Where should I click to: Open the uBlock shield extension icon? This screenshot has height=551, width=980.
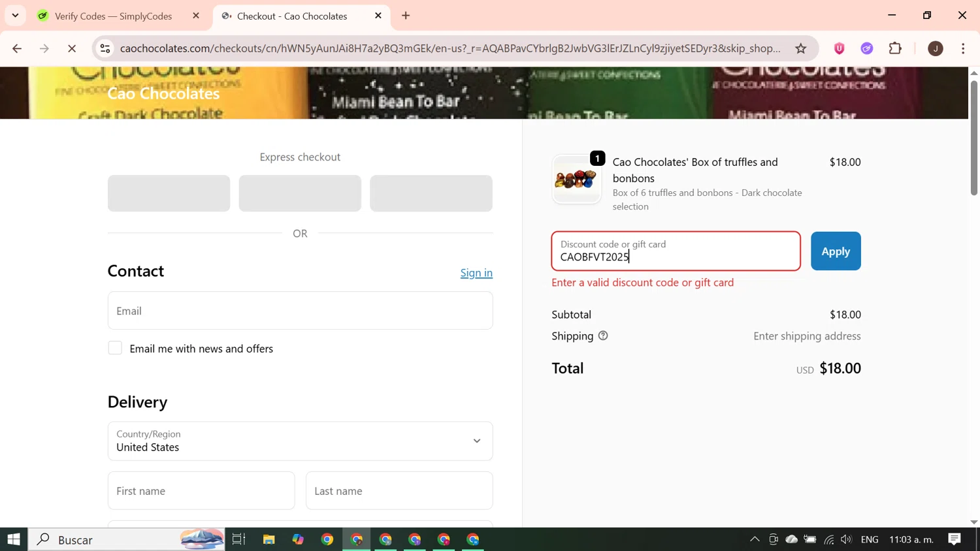[840, 48]
